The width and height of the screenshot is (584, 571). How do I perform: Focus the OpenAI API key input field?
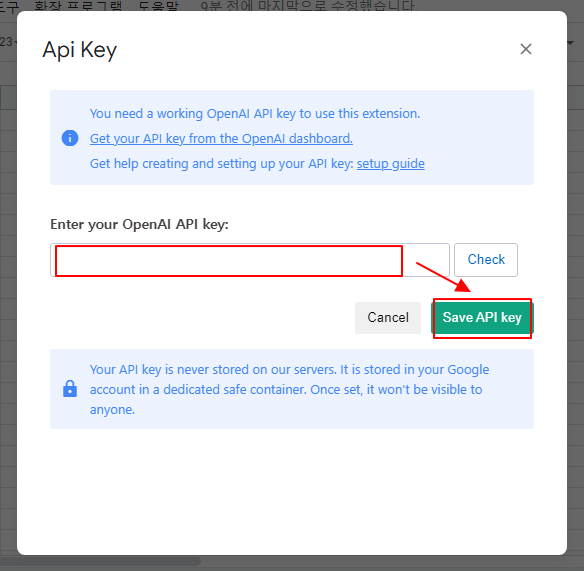click(250, 260)
